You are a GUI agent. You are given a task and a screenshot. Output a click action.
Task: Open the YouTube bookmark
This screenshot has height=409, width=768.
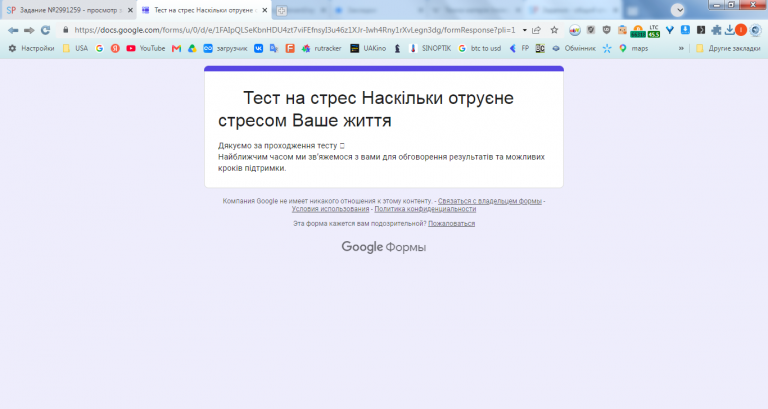tap(145, 48)
